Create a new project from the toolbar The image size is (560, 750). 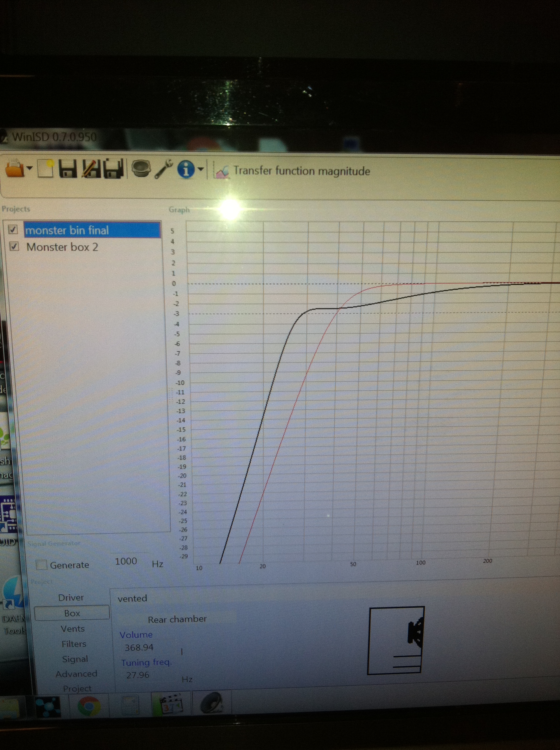[46, 168]
